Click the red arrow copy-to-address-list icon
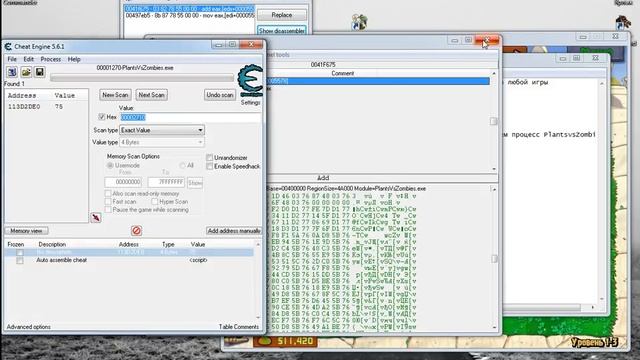640x360 pixels. 96,218
